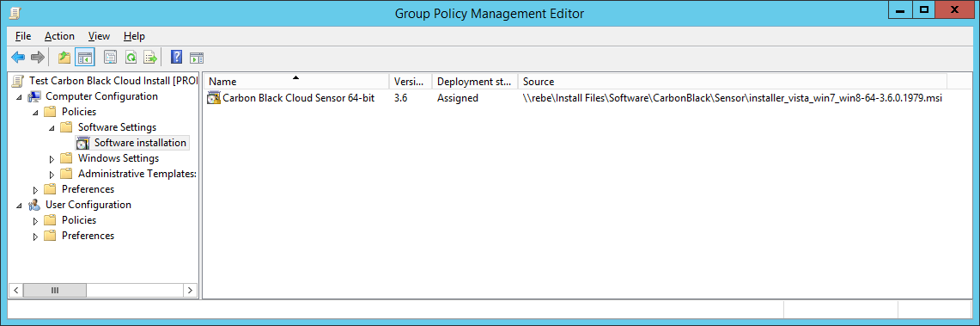The width and height of the screenshot is (980, 326).
Task: Click Policies folder icon under Computer Configuration
Action: point(51,112)
